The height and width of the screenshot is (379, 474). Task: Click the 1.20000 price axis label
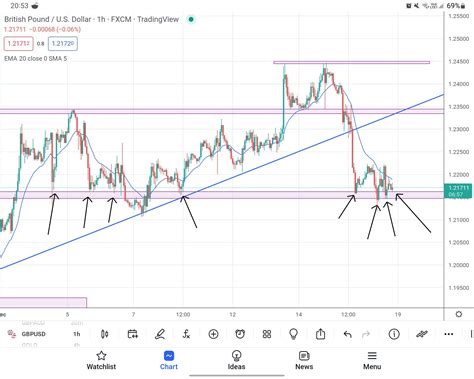tap(459, 265)
